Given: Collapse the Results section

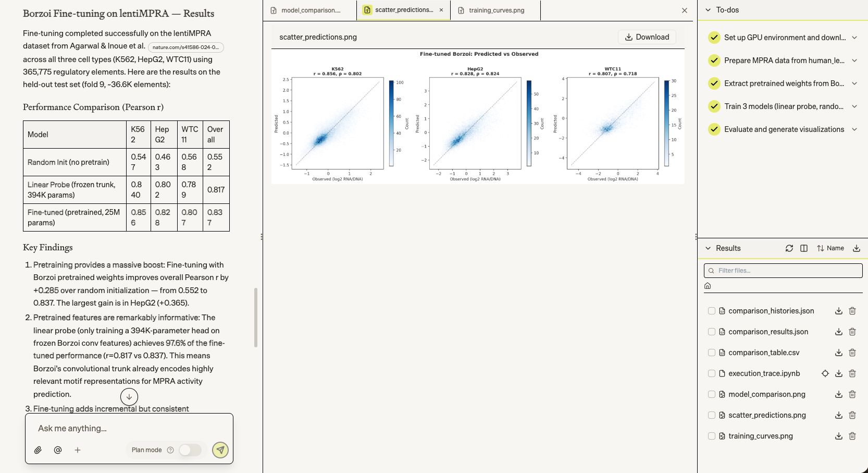Looking at the screenshot, I should [708, 248].
